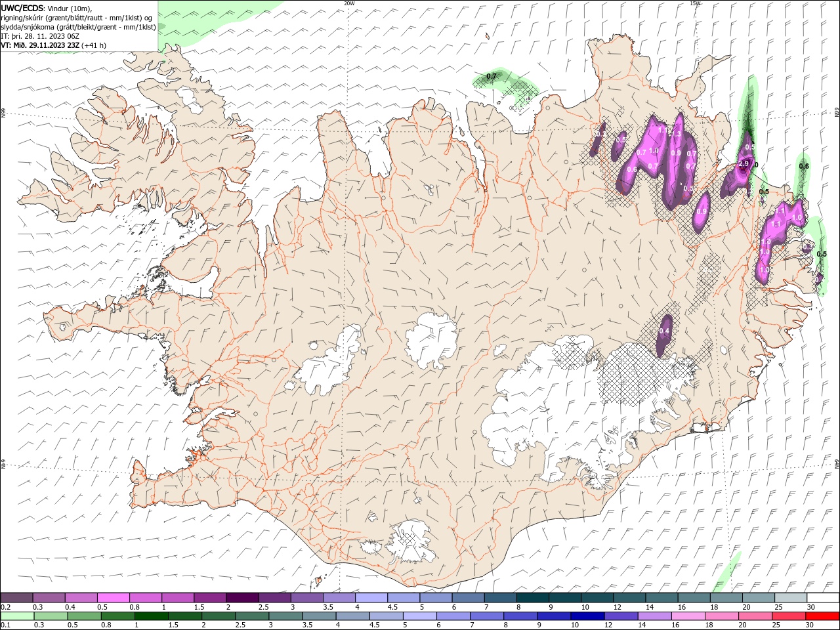
Task: Pick the lower legend swatch between 3 and 3.5
Action: 285,616
